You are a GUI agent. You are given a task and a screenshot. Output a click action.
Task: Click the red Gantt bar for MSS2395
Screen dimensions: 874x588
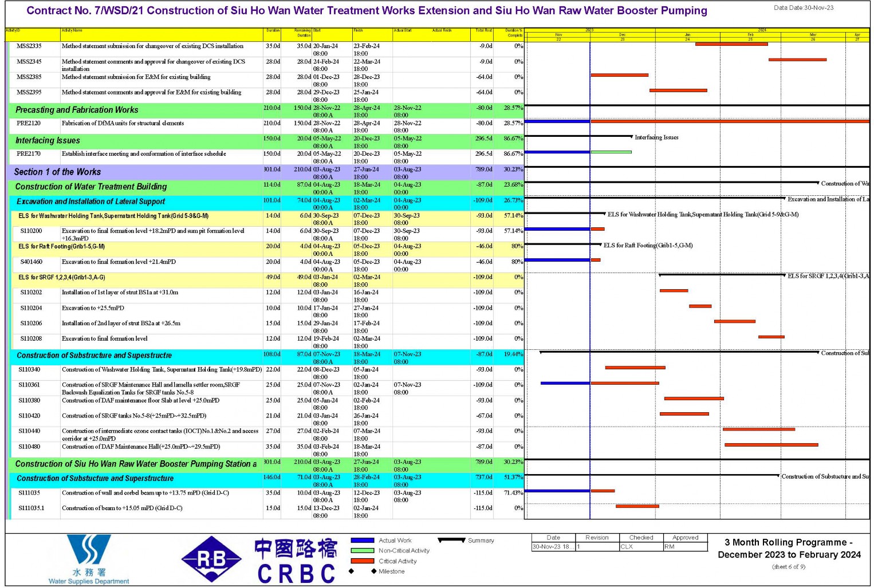[678, 90]
